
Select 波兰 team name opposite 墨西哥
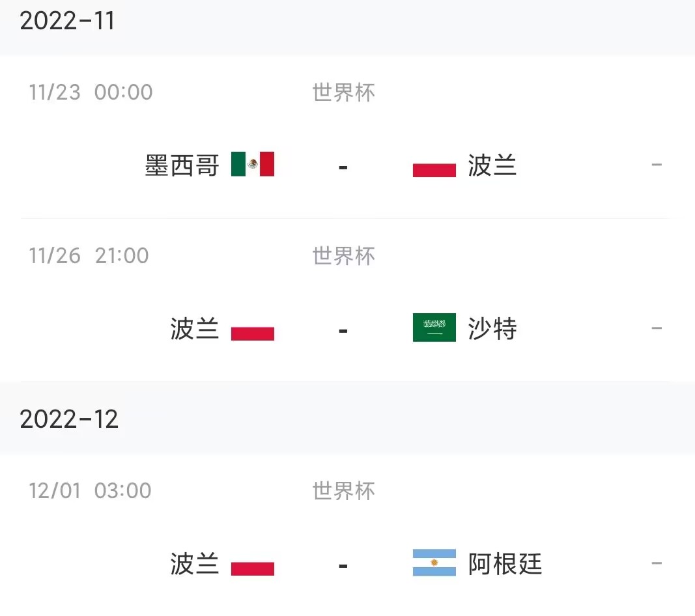click(492, 165)
